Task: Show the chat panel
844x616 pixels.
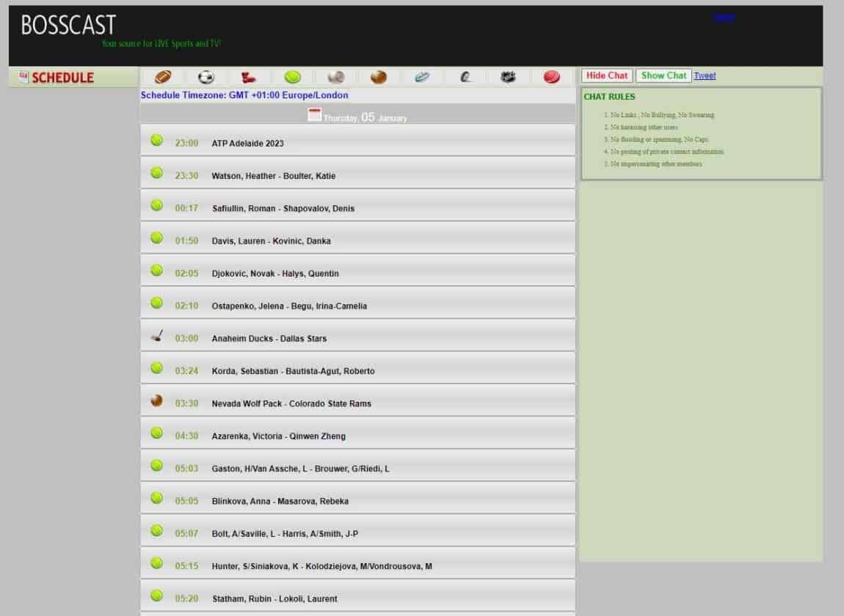Action: click(x=663, y=75)
